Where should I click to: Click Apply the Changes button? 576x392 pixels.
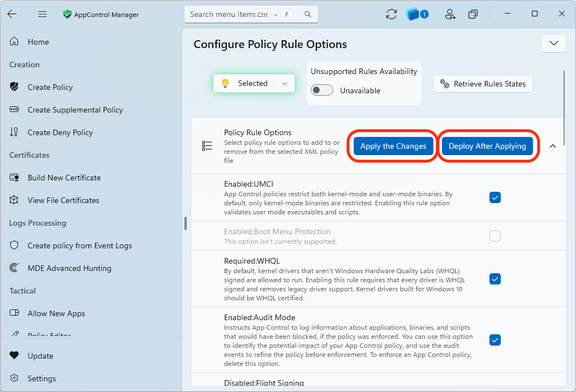(x=393, y=146)
